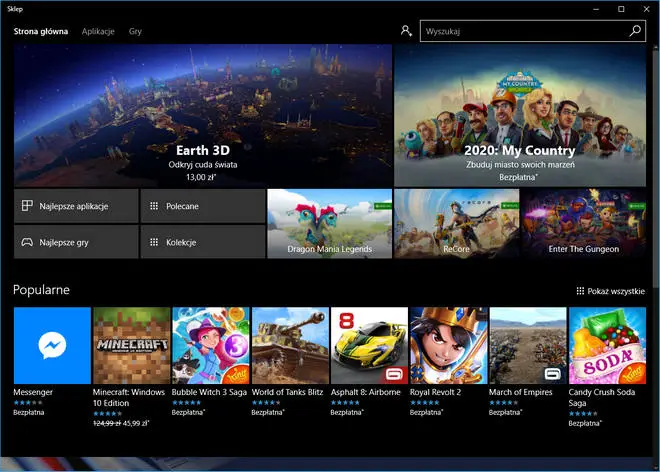Viewport: 660px width, 472px height.
Task: Switch to the Aplikacje tab
Action: 98,31
